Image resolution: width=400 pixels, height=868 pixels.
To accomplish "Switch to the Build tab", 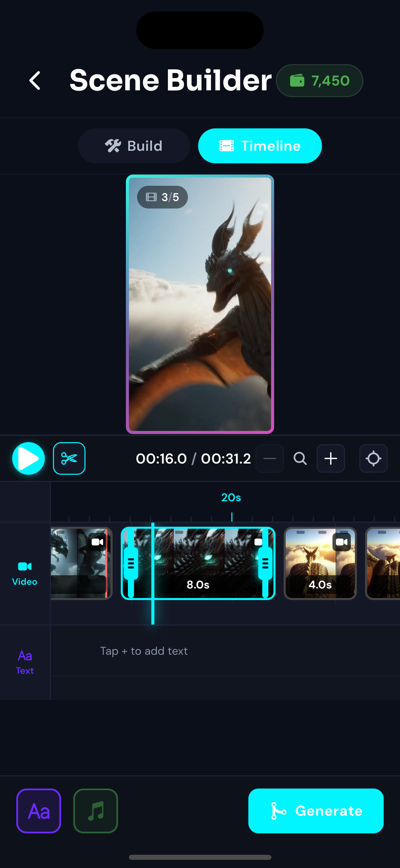I will tap(134, 146).
